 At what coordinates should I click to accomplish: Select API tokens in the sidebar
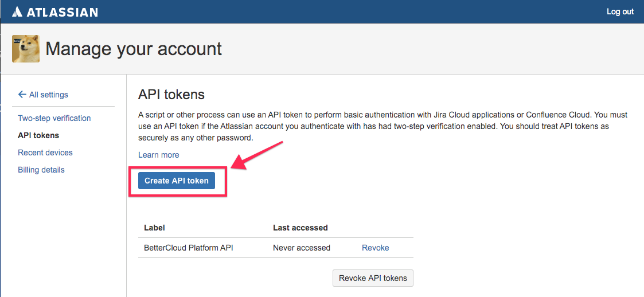(x=38, y=135)
